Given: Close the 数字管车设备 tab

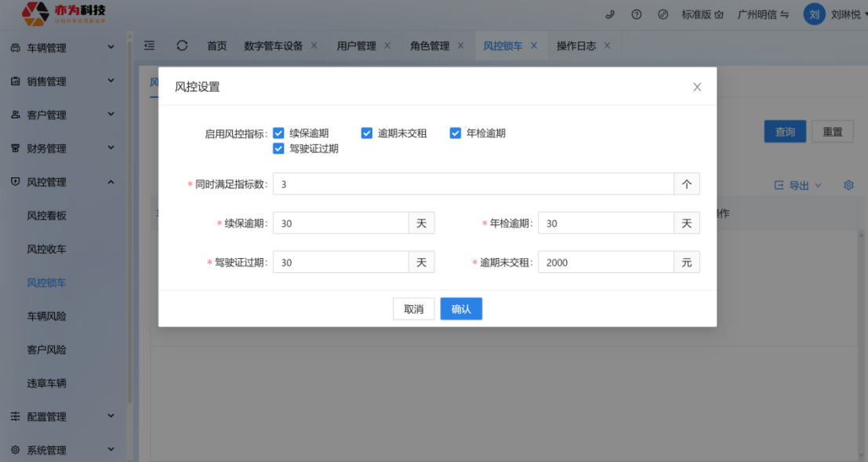Looking at the screenshot, I should 314,45.
